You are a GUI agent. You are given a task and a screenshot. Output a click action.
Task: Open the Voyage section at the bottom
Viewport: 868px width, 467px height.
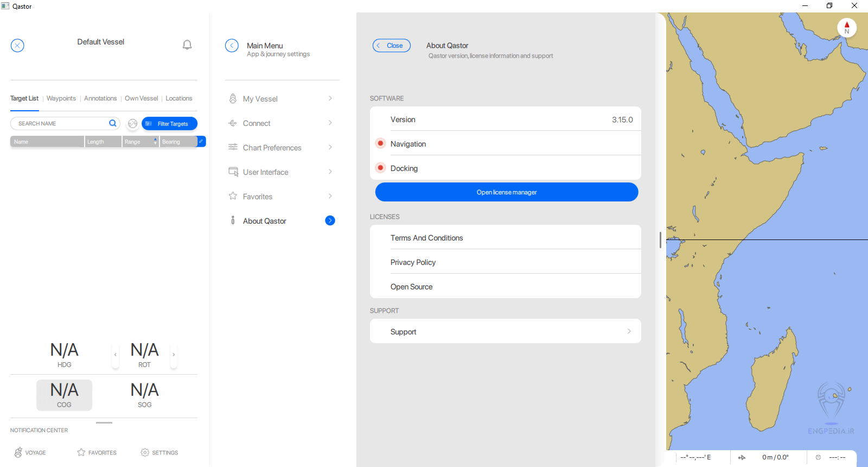point(30,452)
